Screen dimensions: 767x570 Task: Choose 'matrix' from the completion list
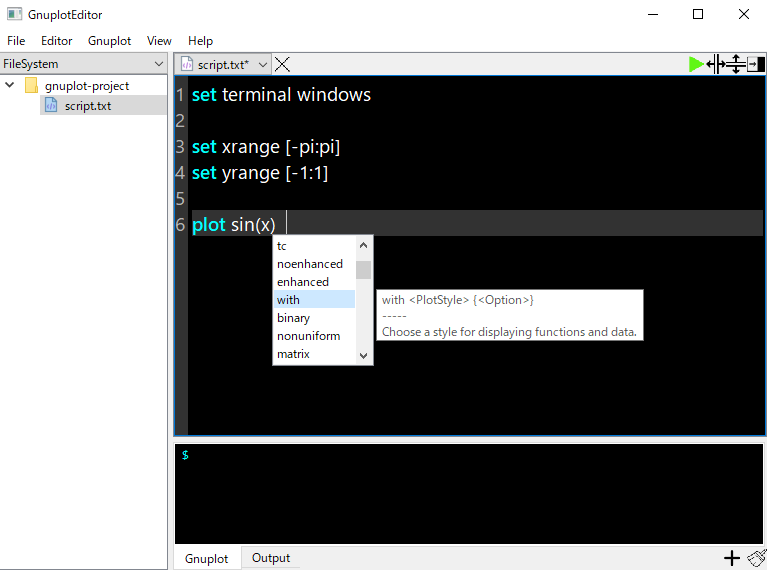[314, 354]
